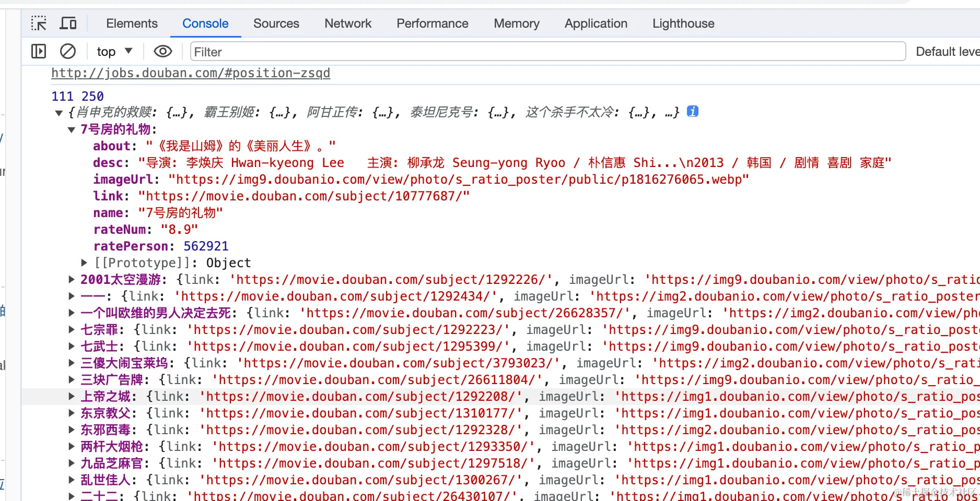Screen dimensions: 980x501
Task: Toggle the device toolbar icon
Action: coord(68,23)
